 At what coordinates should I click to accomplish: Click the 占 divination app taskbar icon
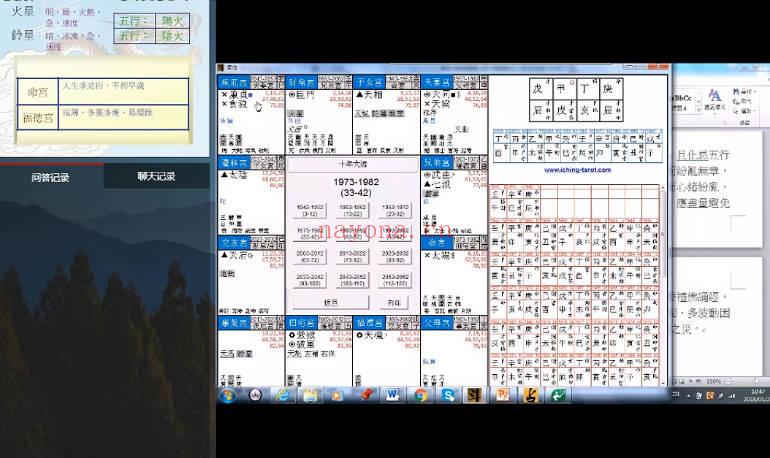[530, 395]
